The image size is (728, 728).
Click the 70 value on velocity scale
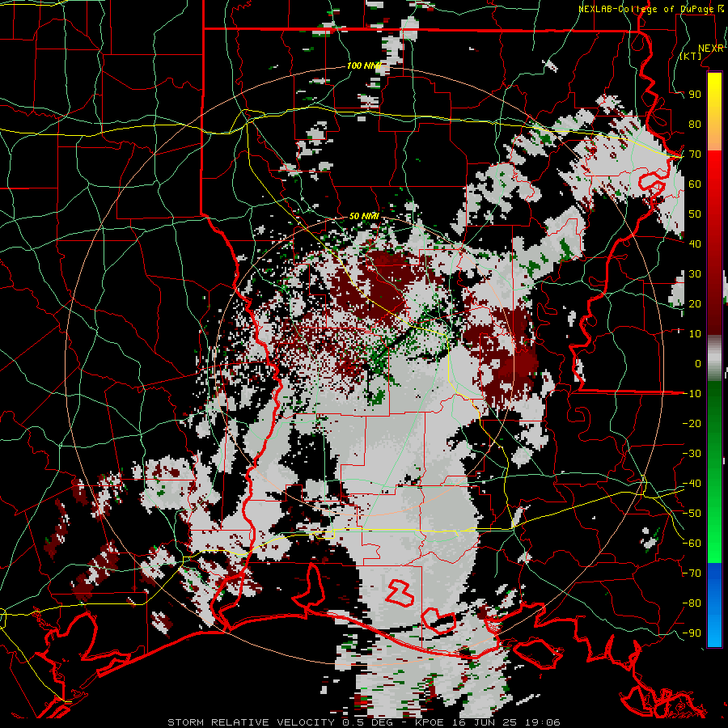[x=695, y=154]
